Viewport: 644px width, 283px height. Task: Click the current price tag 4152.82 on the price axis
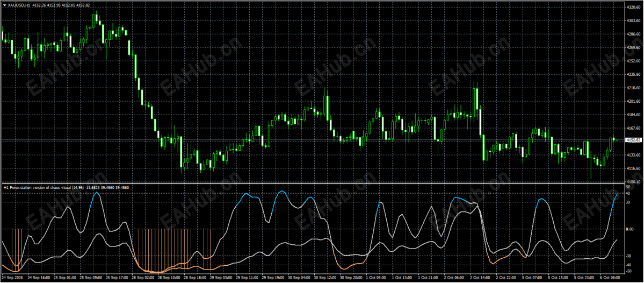[633, 140]
